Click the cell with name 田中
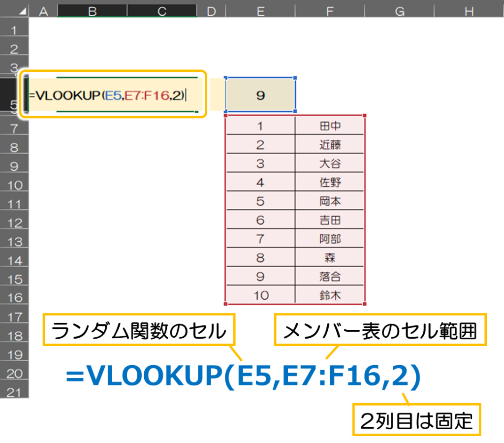 (330, 126)
